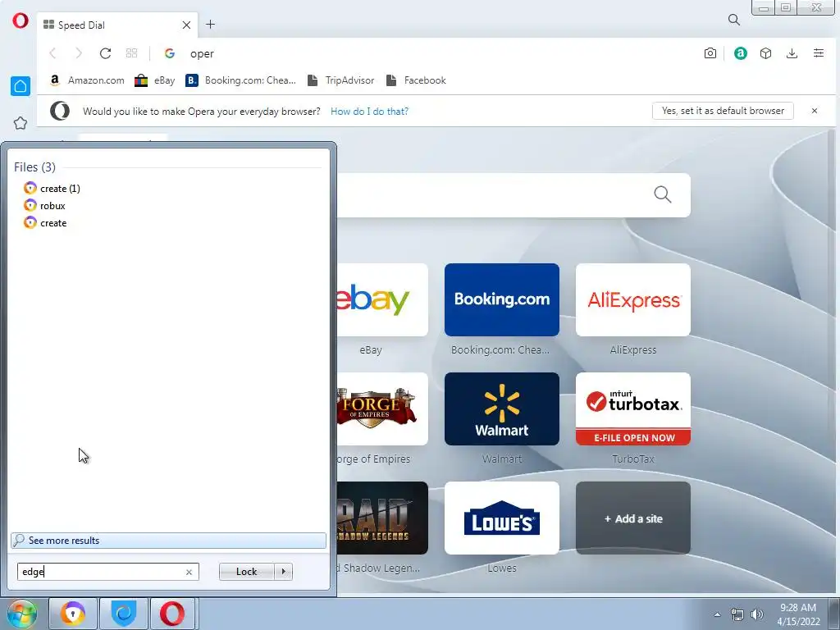Open the Booking.com speed dial tile
Image resolution: width=840 pixels, height=630 pixels.
pos(502,300)
